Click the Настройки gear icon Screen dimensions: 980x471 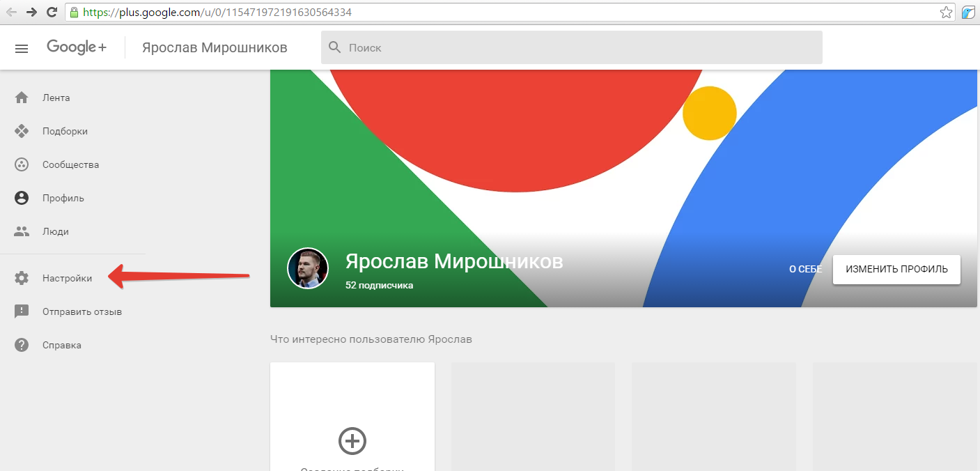[x=22, y=278]
